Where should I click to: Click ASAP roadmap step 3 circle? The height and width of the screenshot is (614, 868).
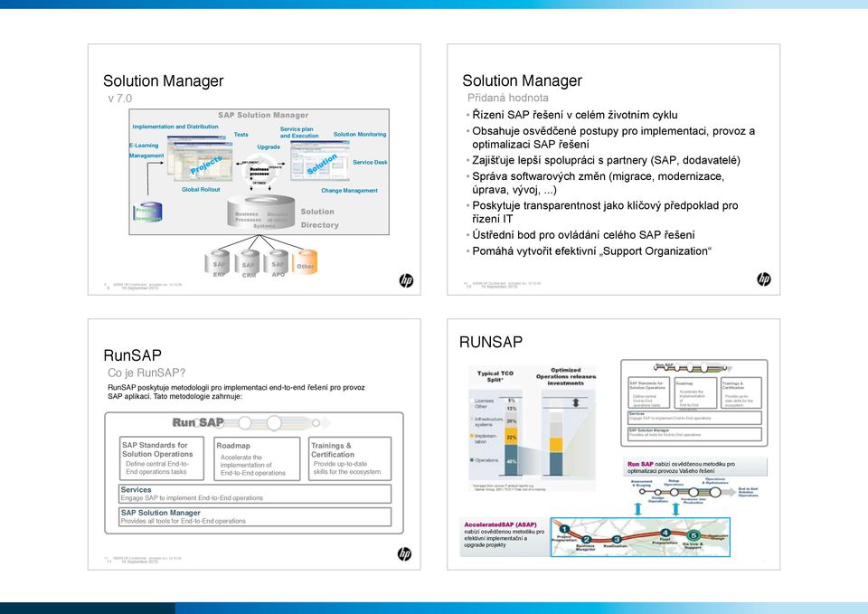pos(616,540)
